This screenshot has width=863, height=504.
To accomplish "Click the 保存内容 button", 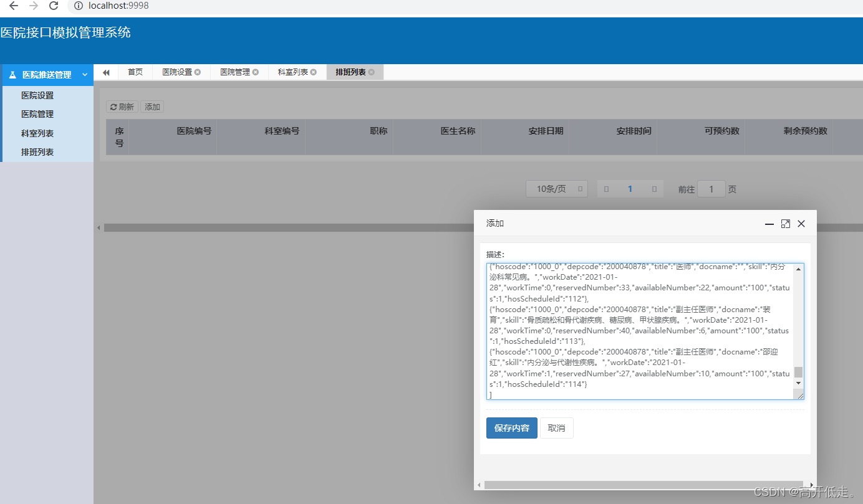I will click(511, 428).
